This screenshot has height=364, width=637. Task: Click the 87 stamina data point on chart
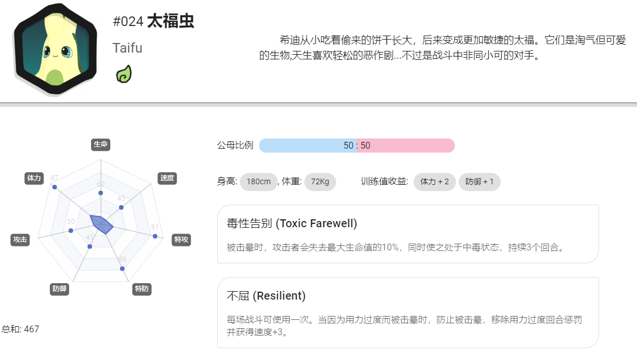[x=54, y=187]
